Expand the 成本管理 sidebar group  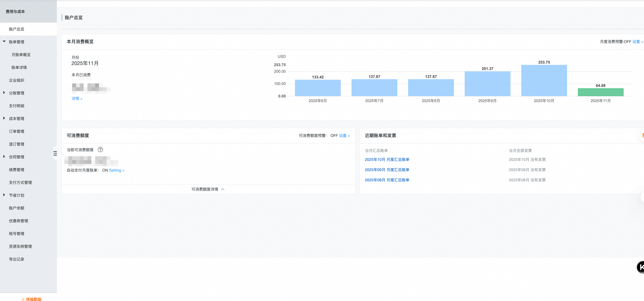point(4,118)
